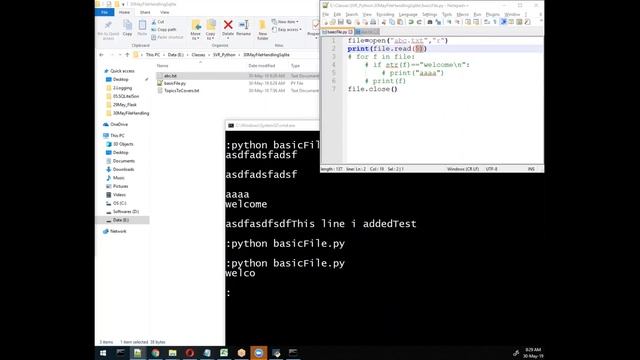Click Copy button in Explorer Clipboard group
This screenshot has height=360, width=640.
(x=127, y=28)
